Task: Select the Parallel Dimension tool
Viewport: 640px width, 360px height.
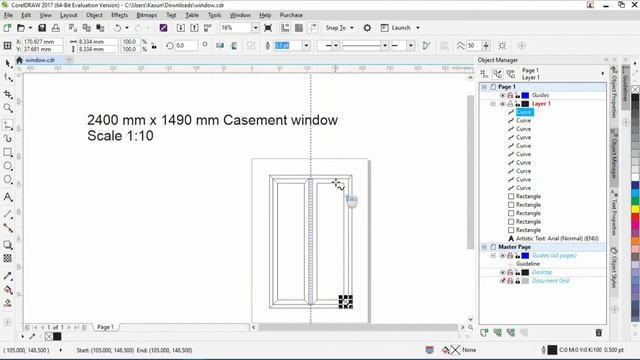Action: point(8,214)
